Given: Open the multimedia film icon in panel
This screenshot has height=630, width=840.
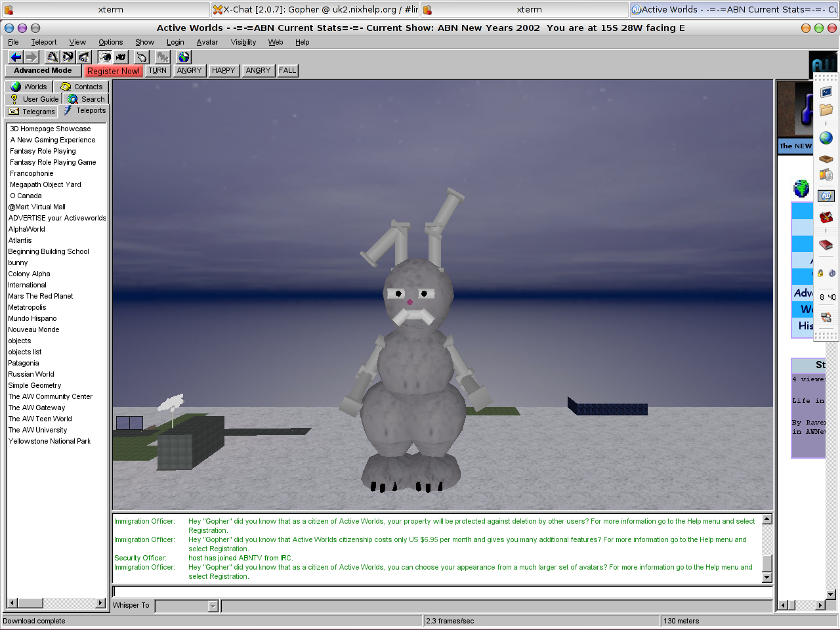Looking at the screenshot, I should [826, 175].
